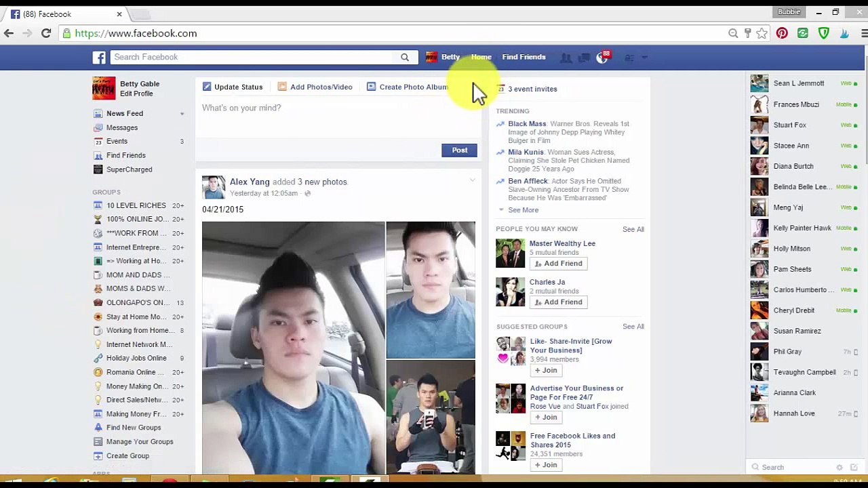
Task: Reload the page in Chrome
Action: pos(46,33)
